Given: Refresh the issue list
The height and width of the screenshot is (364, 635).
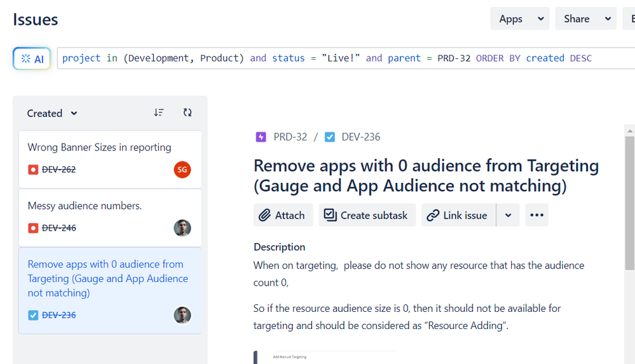Looking at the screenshot, I should click(x=188, y=112).
